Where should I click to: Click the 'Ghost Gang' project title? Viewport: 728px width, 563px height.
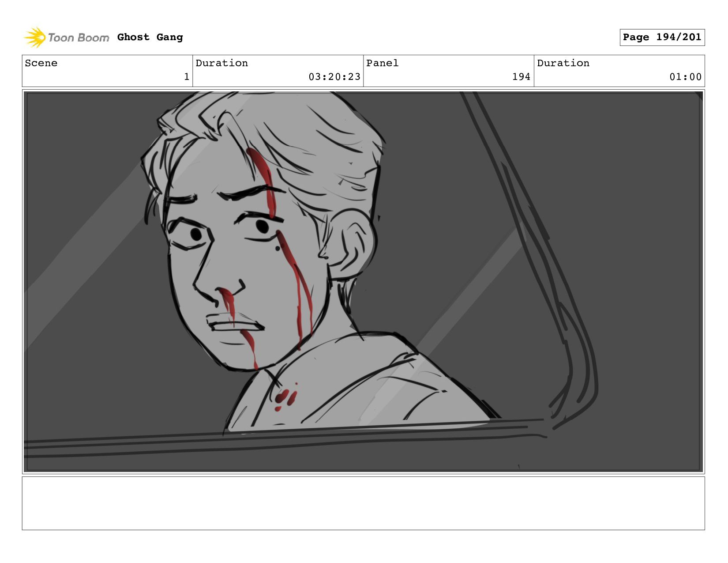click(x=150, y=37)
